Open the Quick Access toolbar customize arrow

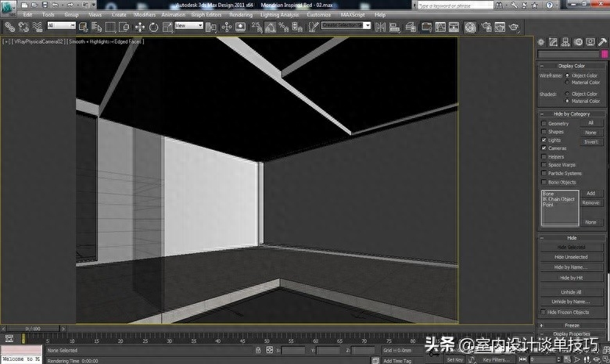93,5
